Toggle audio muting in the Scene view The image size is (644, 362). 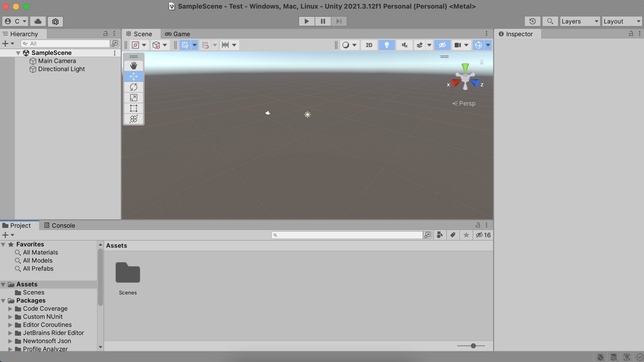404,45
